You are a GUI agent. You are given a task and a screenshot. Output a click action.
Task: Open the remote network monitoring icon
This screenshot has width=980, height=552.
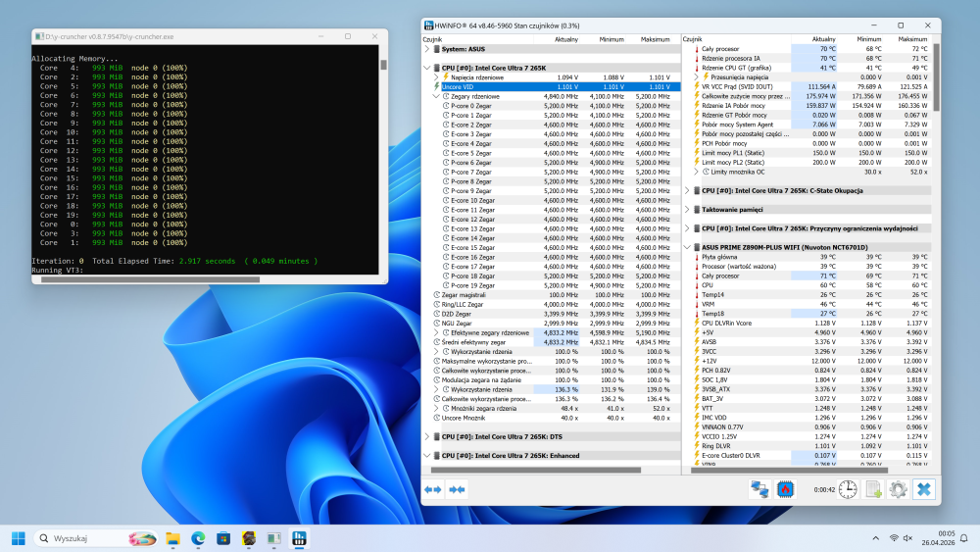tap(759, 489)
